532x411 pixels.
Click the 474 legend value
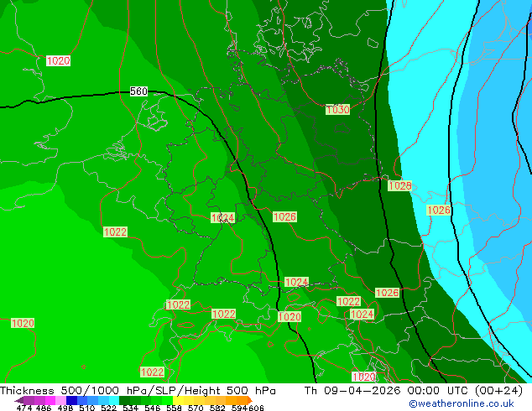[23, 408]
